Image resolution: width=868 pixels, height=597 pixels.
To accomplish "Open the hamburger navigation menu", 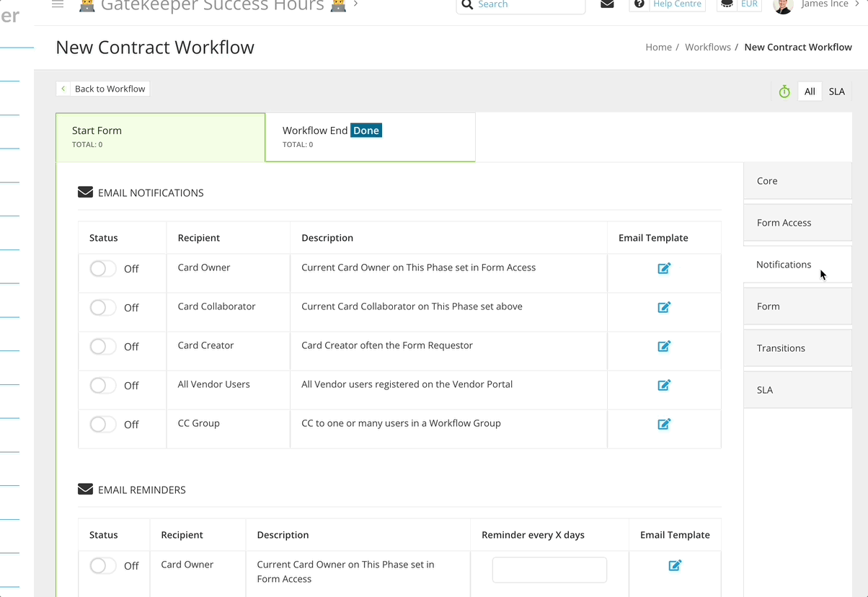I will 57,4.
